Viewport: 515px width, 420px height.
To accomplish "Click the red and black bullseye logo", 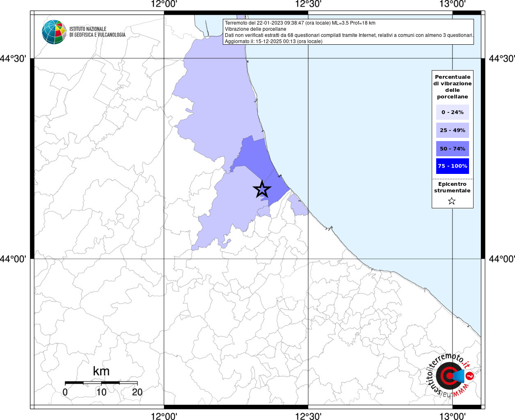I will 446,376.
